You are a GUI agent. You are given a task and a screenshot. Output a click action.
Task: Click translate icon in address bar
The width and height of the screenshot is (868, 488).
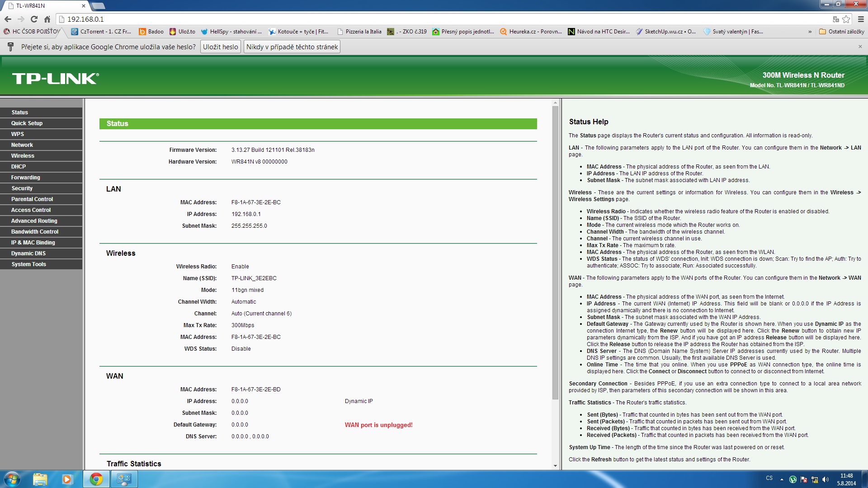click(836, 19)
